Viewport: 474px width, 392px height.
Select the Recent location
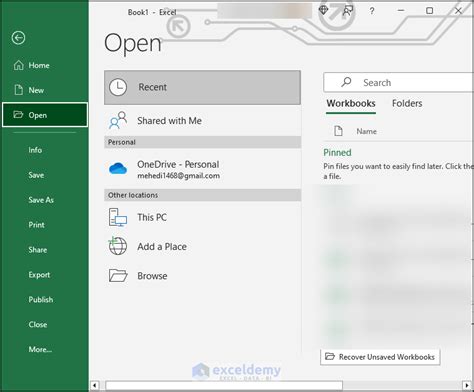[202, 87]
